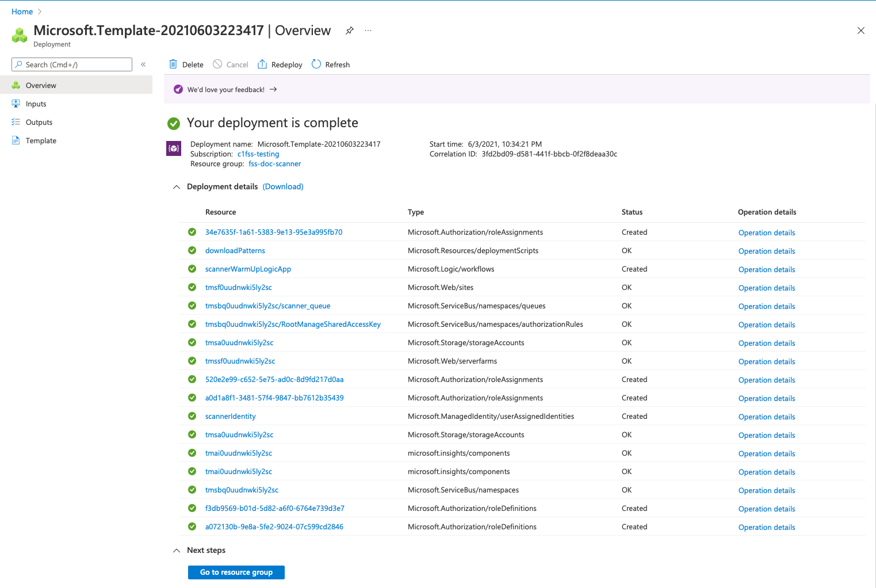The image size is (876, 588).
Task: Collapse the Next steps section
Action: point(177,551)
